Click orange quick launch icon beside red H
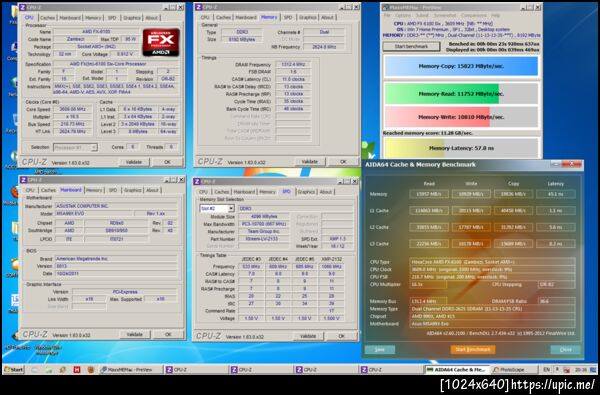Image resolution: width=600 pixels, height=395 pixels. coord(91,370)
